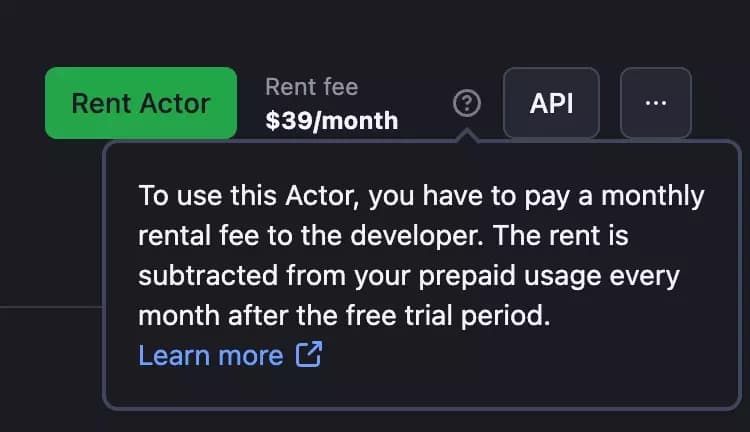Click the $39/month price text

pyautogui.click(x=331, y=121)
